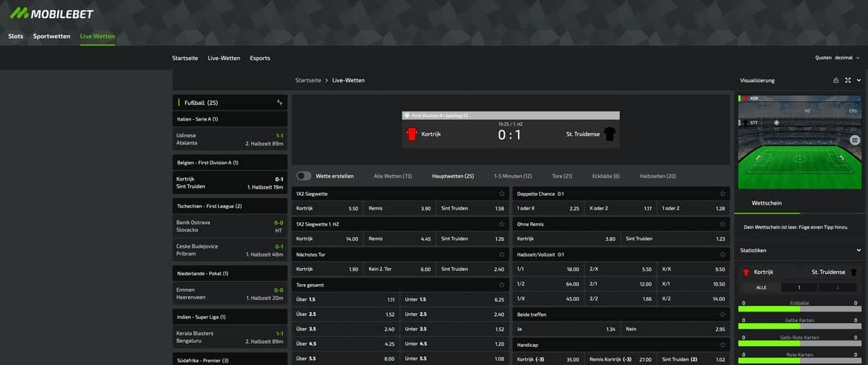Click Startseite in the sub navigation bar
The height and width of the screenshot is (365, 868).
tap(185, 58)
